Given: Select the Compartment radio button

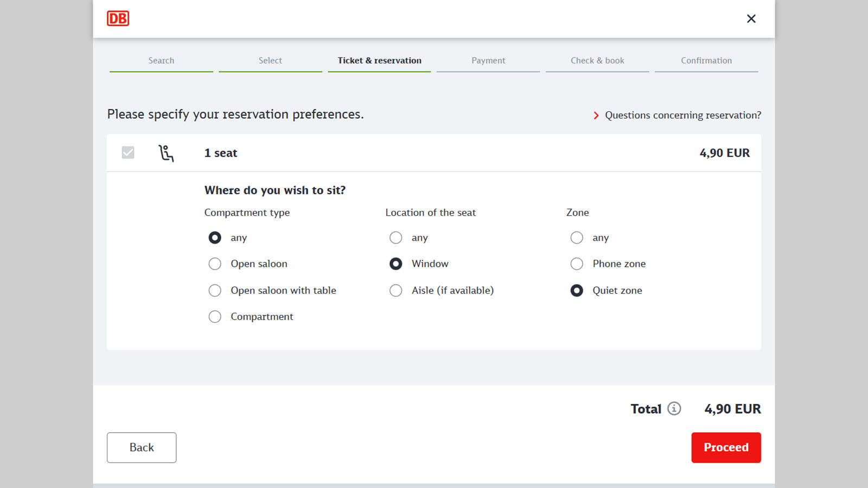Looking at the screenshot, I should click(x=215, y=317).
